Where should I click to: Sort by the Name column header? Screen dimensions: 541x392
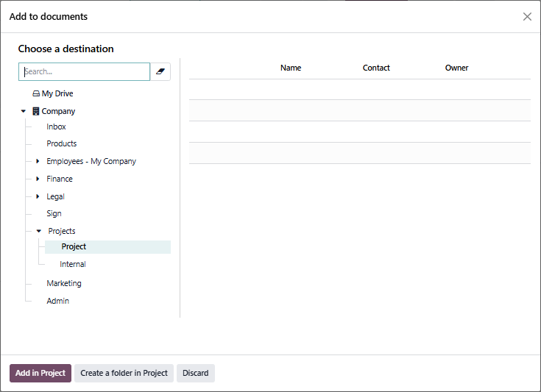coord(291,68)
